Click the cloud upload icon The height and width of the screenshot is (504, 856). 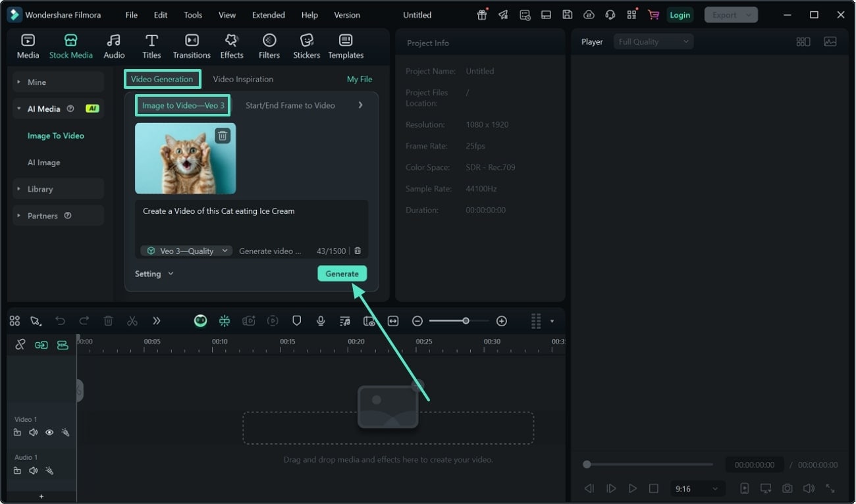pos(589,14)
